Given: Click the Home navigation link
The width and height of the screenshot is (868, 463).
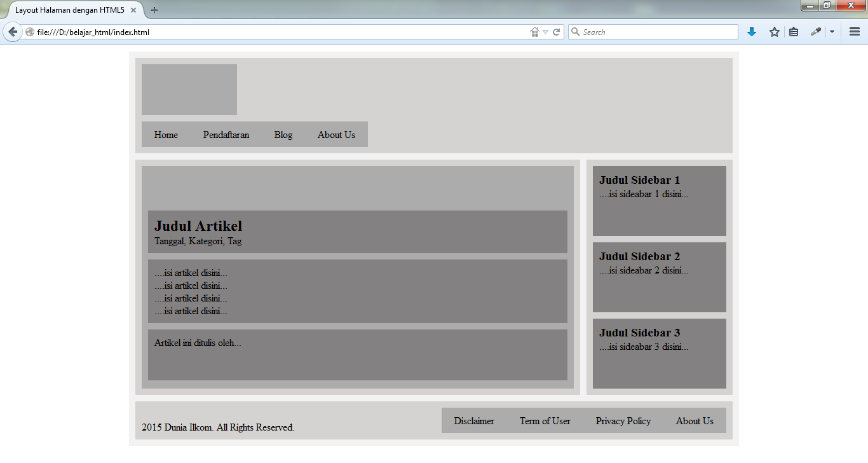Looking at the screenshot, I should tap(166, 135).
